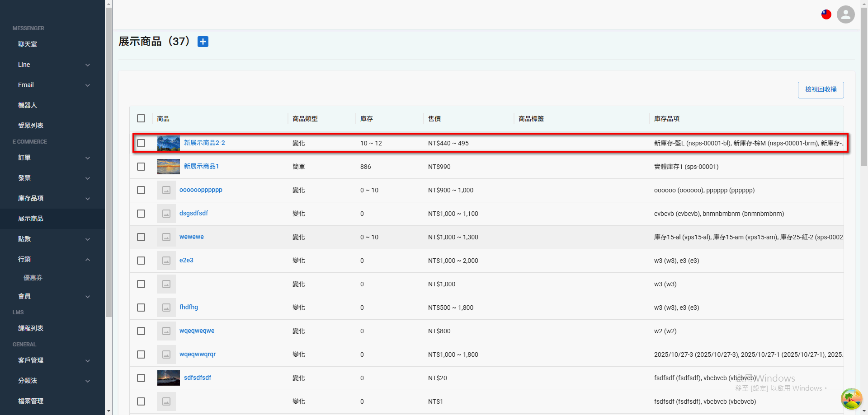This screenshot has width=868, height=415.
Task: Check the box for 新展示商品2-2
Action: (x=141, y=143)
